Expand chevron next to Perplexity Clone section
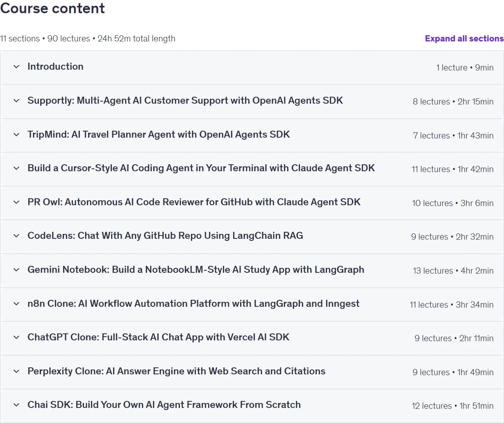Image resolution: width=504 pixels, height=423 pixels. (16, 371)
